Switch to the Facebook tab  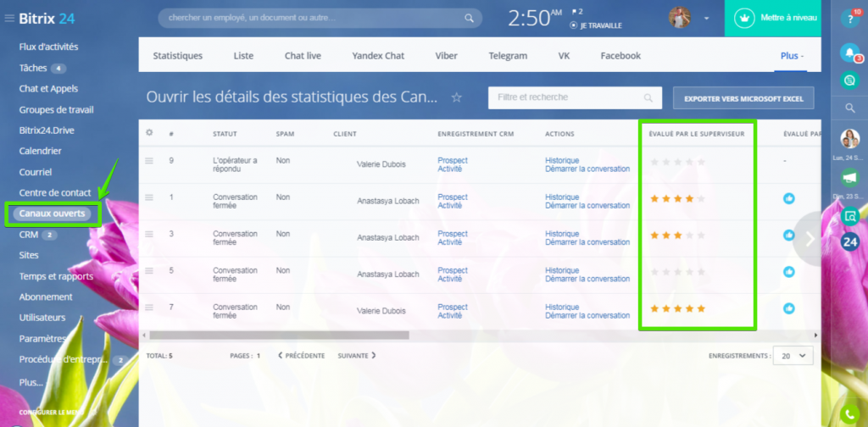click(620, 56)
